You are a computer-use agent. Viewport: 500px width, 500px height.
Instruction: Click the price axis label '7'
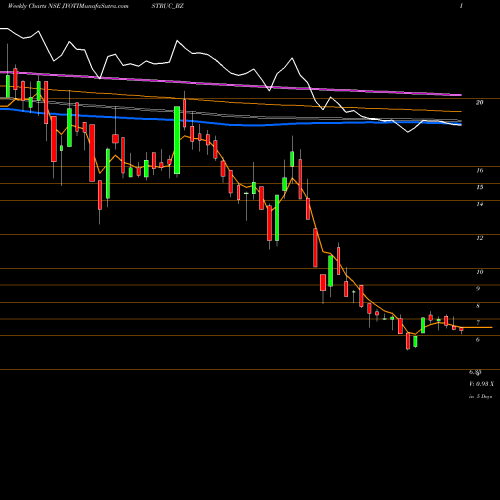pos(478,323)
